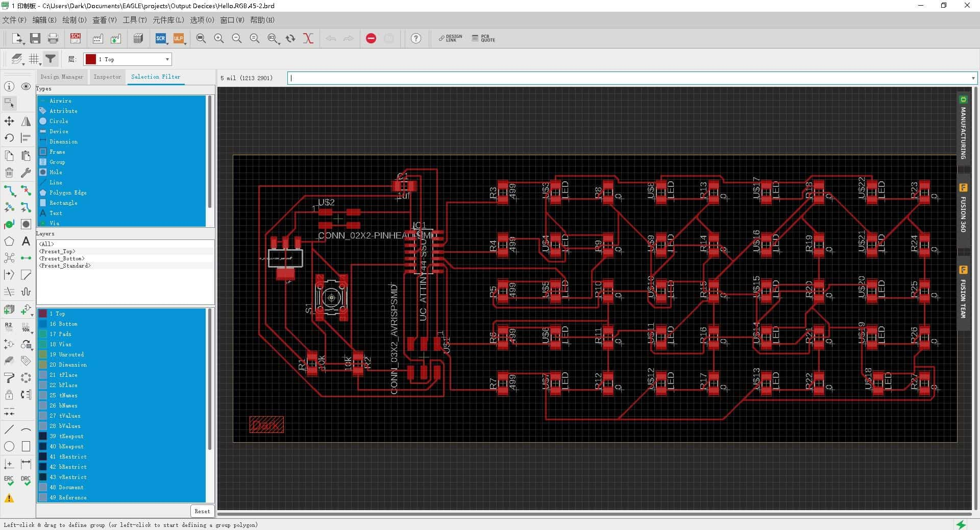
Task: Run the ERC check icon
Action: click(x=9, y=480)
